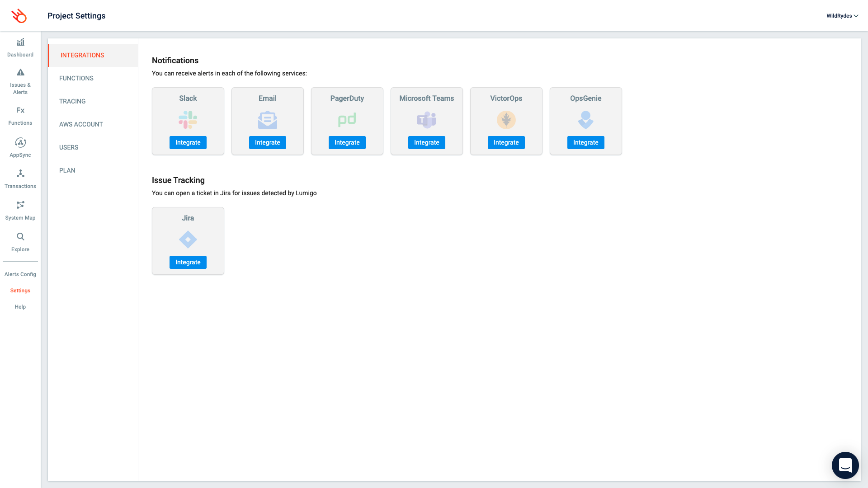
Task: Open Issues & Alerts warning icon
Action: click(20, 72)
